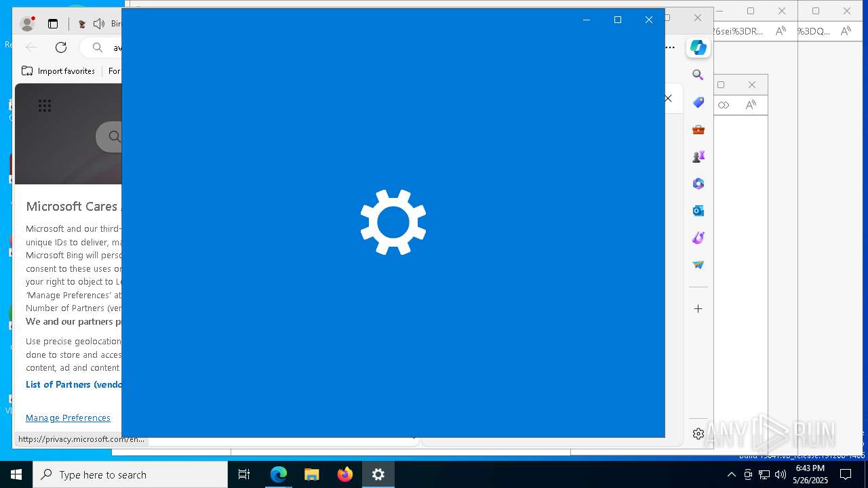Mute the Bing tab speaker icon
Image resolution: width=868 pixels, height=488 pixels.
point(99,24)
